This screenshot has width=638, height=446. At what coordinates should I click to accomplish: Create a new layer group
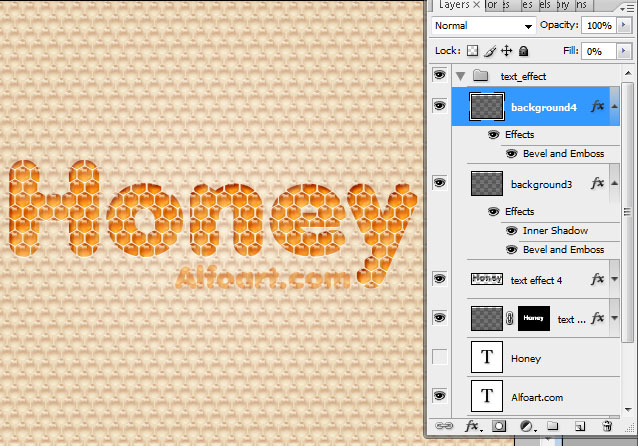pos(553,426)
